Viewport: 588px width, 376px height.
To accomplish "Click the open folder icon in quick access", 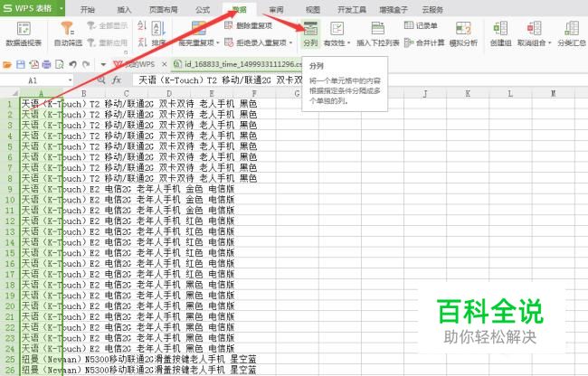I will coord(7,65).
